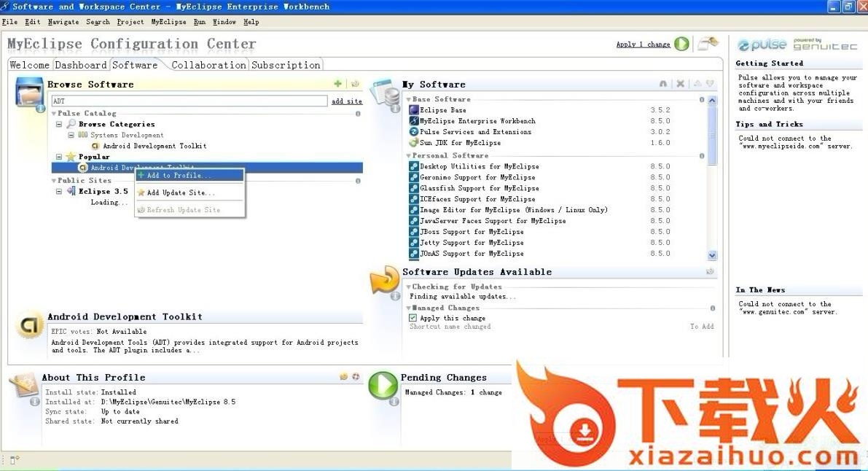This screenshot has height=471, width=868.
Task: Open the Window menu
Action: (224, 22)
